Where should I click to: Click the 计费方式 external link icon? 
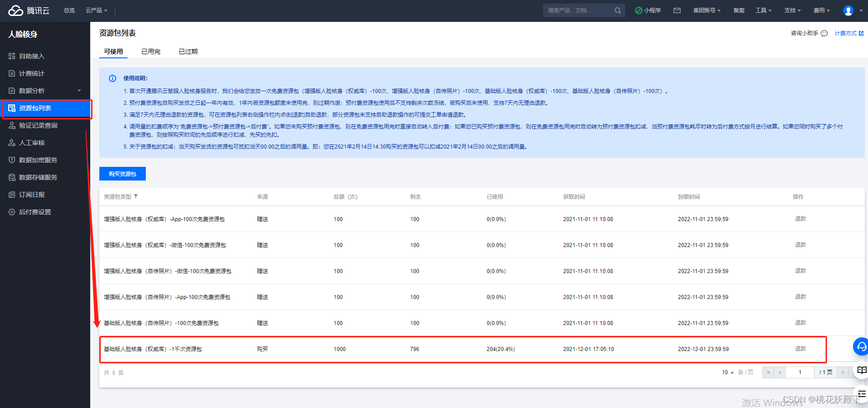tap(861, 33)
